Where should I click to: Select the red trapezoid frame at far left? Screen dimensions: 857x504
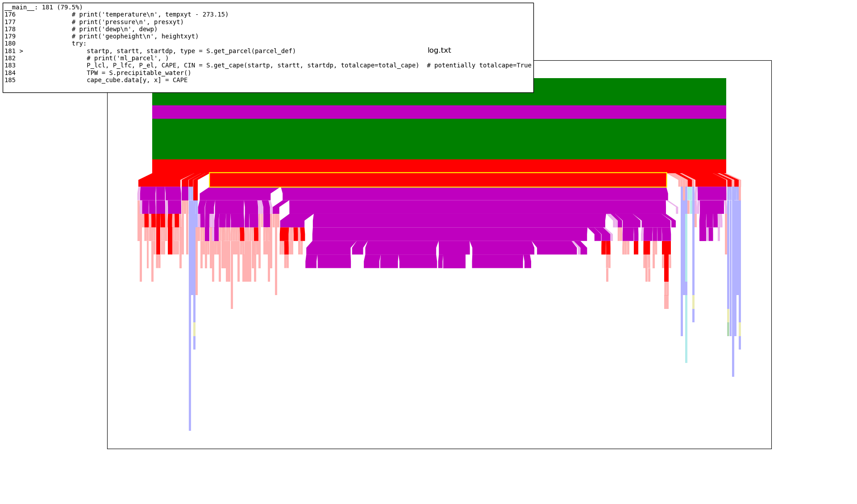(158, 180)
